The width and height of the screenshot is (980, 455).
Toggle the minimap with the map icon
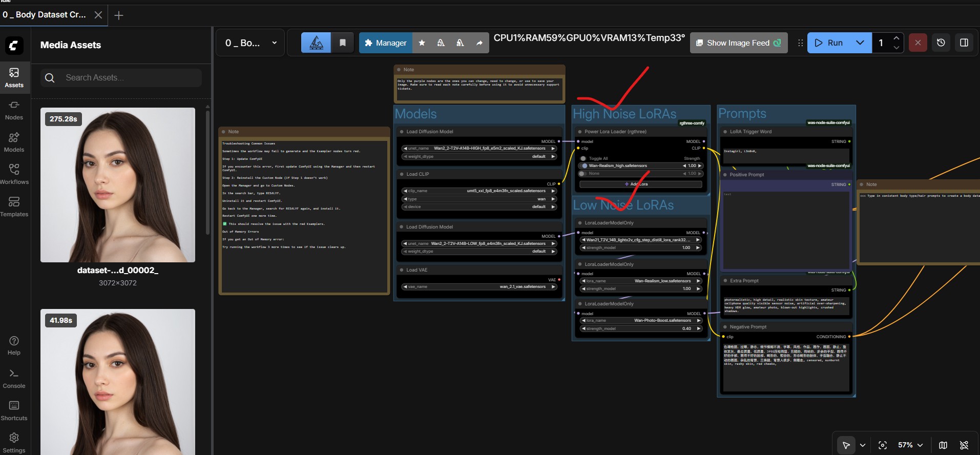pos(943,445)
